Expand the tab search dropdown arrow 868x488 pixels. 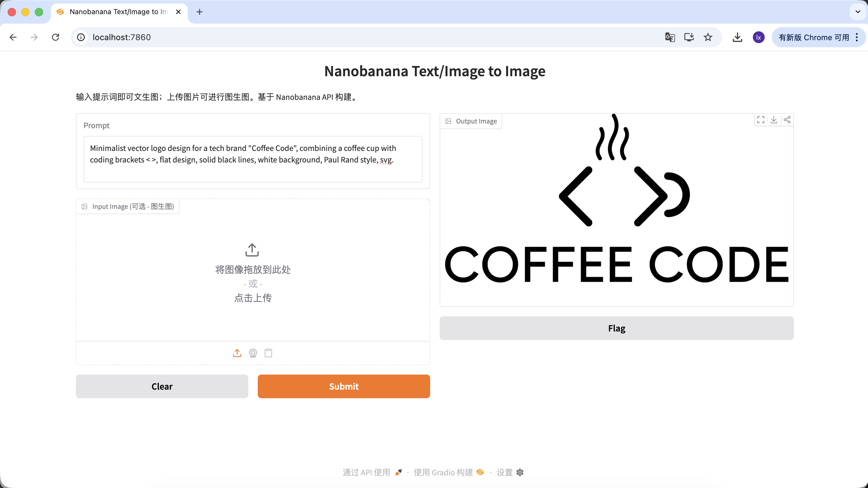point(858,12)
